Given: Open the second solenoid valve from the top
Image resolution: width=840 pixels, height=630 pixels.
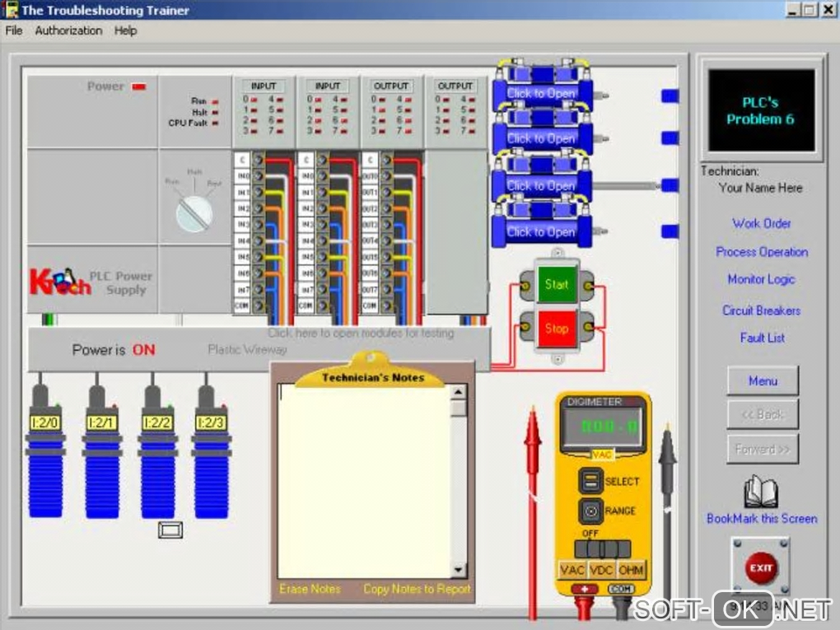Looking at the screenshot, I should 542,138.
